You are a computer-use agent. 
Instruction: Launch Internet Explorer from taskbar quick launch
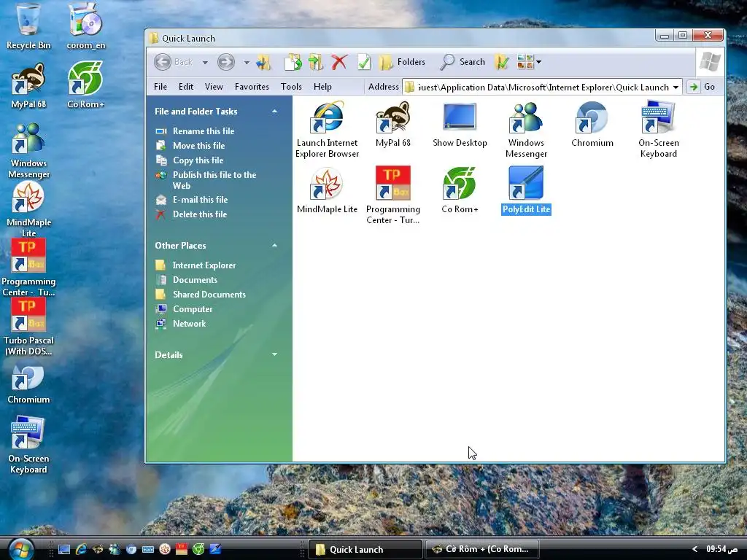pyautogui.click(x=81, y=550)
